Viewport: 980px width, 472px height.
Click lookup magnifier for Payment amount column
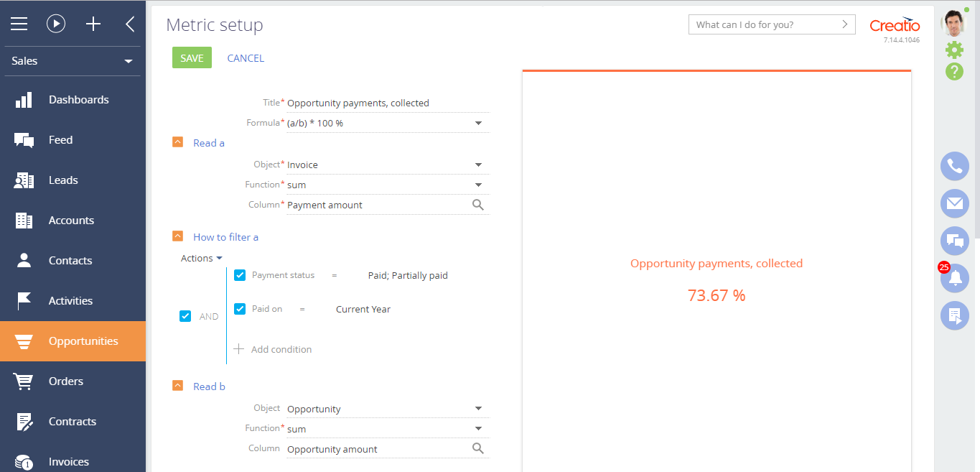[478, 205]
